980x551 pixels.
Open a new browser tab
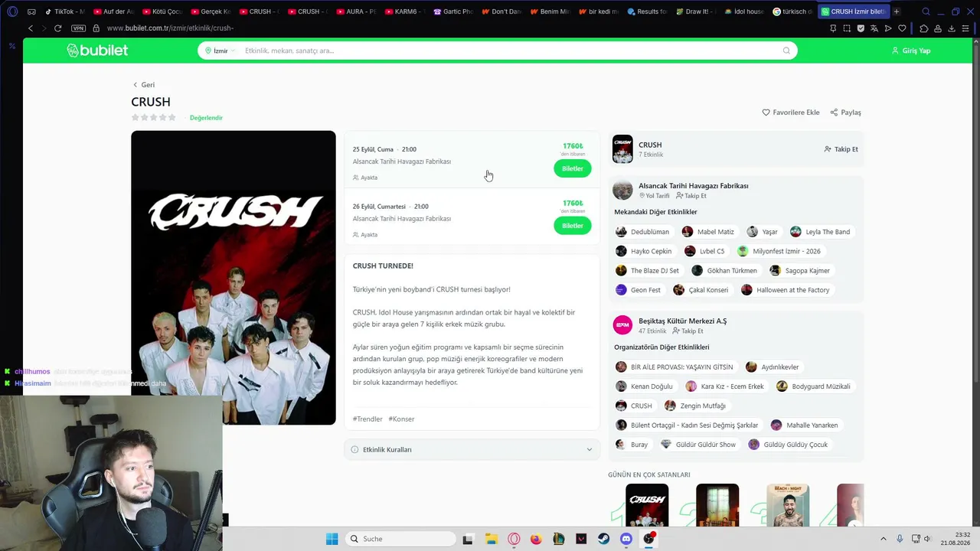point(897,11)
